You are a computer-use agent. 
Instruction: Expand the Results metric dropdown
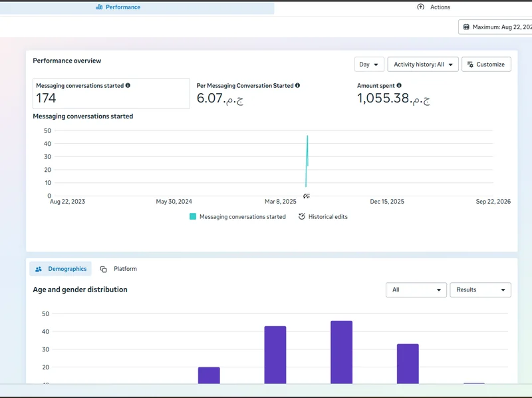click(x=480, y=290)
